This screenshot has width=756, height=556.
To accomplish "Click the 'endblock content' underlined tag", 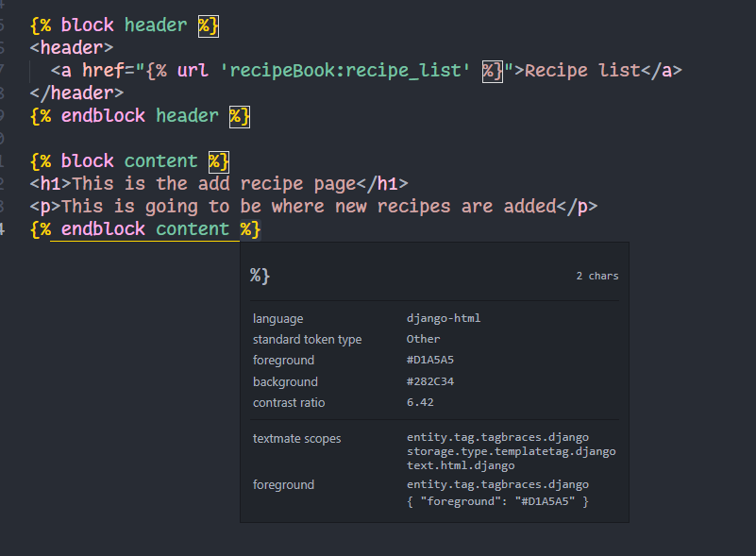I will point(144,229).
